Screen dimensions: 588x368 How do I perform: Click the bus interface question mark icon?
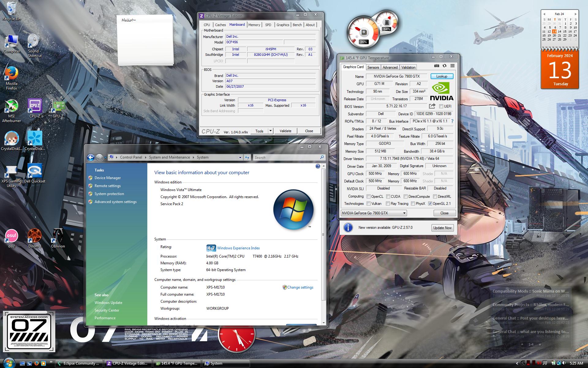point(452,121)
